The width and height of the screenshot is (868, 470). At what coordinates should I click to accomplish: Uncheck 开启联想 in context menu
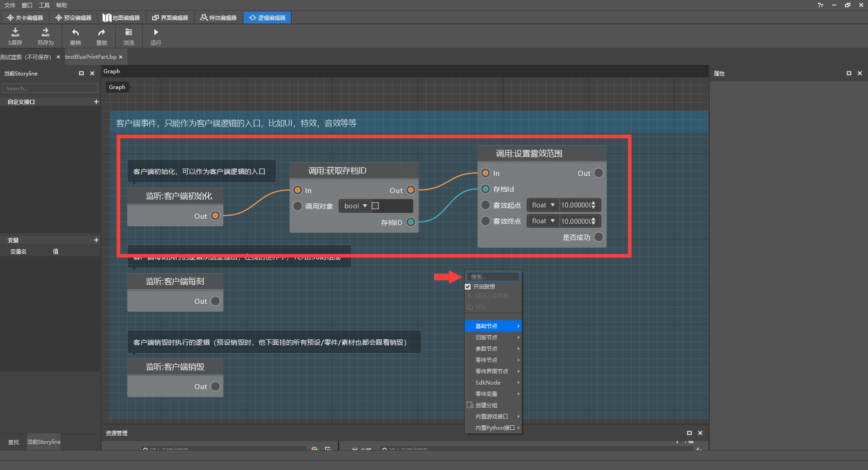point(468,287)
